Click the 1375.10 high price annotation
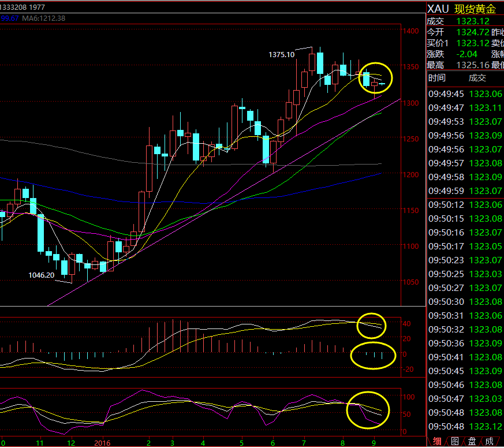The width and height of the screenshot is (504, 448). tap(281, 54)
